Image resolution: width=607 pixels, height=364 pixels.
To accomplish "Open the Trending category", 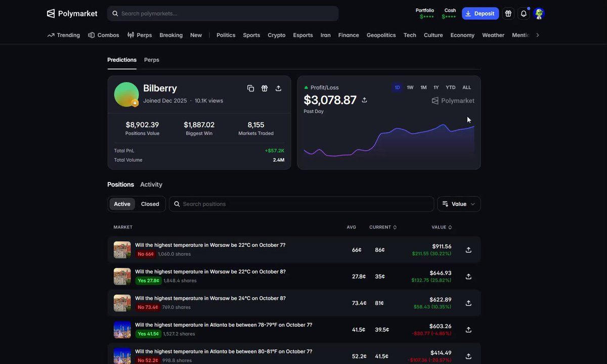I will pos(64,35).
